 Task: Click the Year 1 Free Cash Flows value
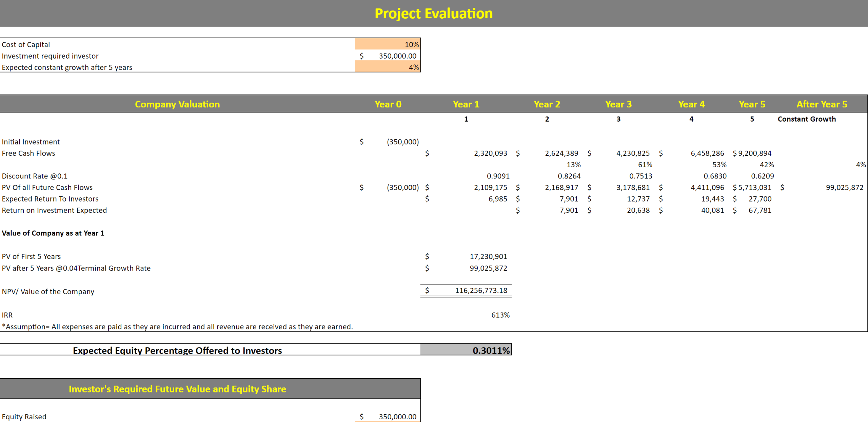click(491, 153)
